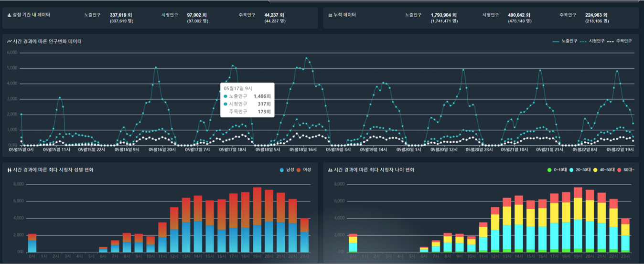
Task: Select the 19시 bar in the gender chart
Action: (257, 220)
